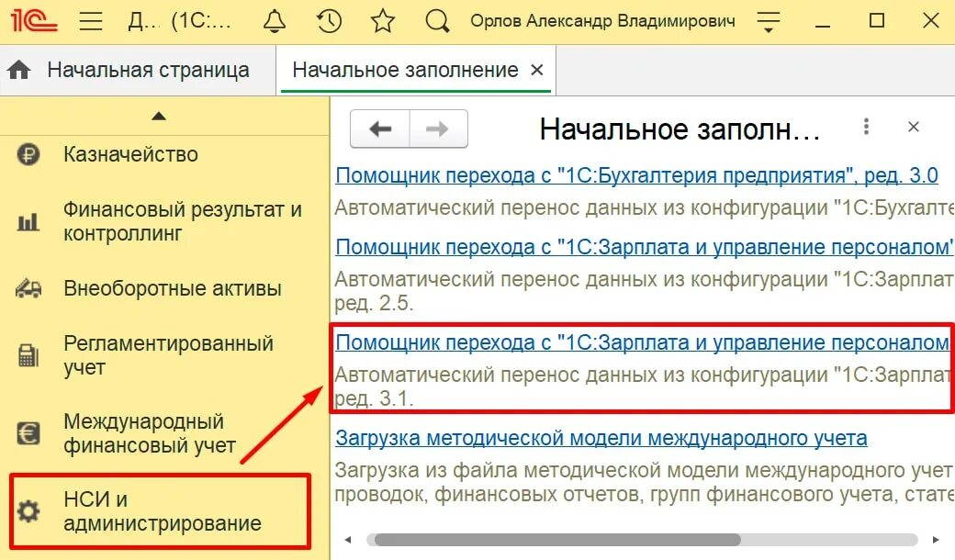Click the truck icon of Внеоборотные активы
The width and height of the screenshot is (955, 560).
[x=28, y=288]
